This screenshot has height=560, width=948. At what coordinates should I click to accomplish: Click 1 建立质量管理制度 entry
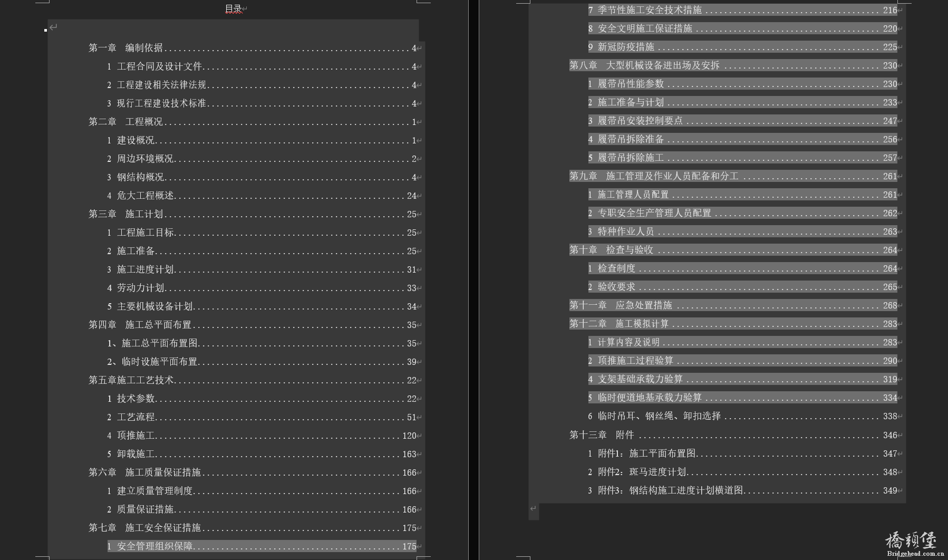[x=262, y=491]
